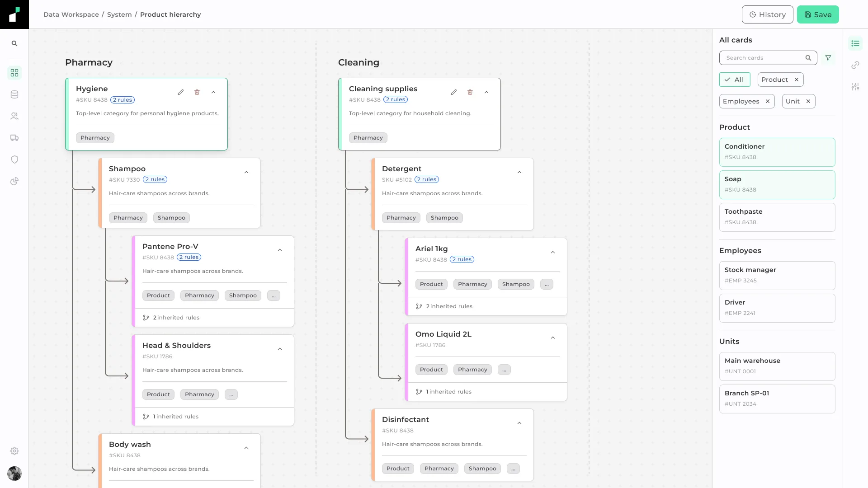This screenshot has width=868, height=488.
Task: Collapse the Cleaning supplies card
Action: (x=486, y=92)
